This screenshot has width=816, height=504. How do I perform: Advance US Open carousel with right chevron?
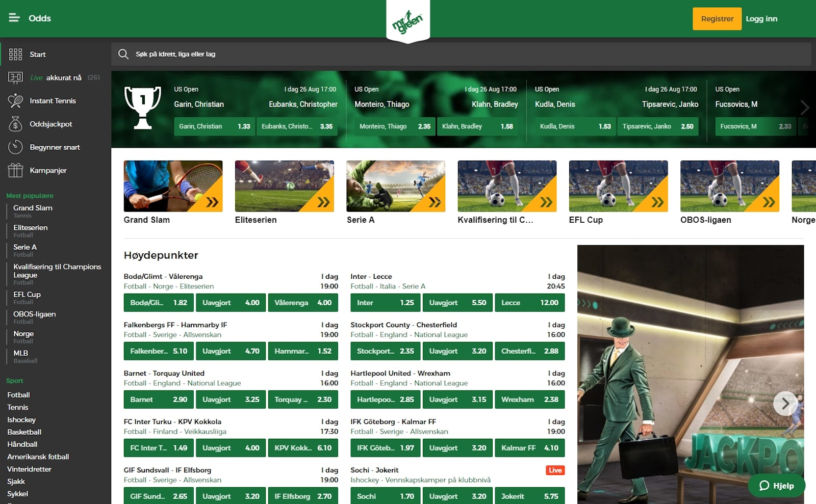coord(805,108)
